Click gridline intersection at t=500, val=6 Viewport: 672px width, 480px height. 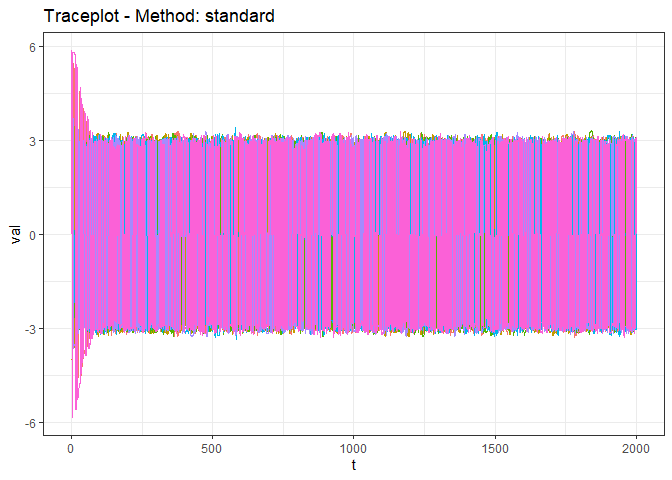click(x=212, y=47)
